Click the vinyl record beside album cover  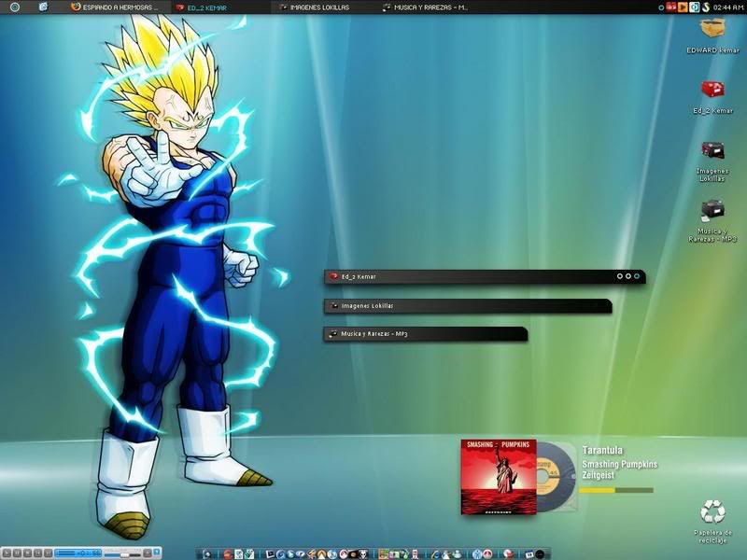tap(557, 477)
